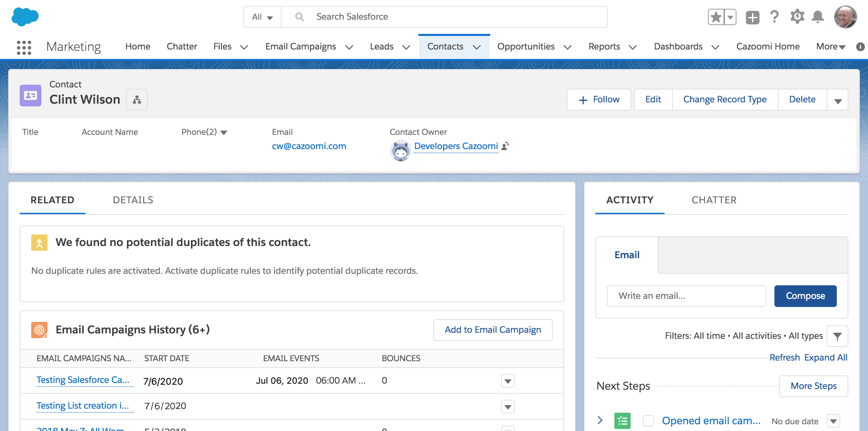
Task: Open the Help question mark icon
Action: click(x=774, y=17)
